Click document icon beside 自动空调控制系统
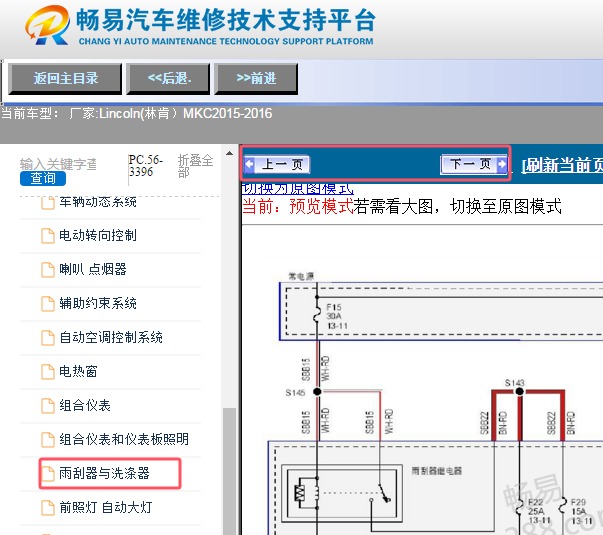This screenshot has width=603, height=535. click(48, 337)
